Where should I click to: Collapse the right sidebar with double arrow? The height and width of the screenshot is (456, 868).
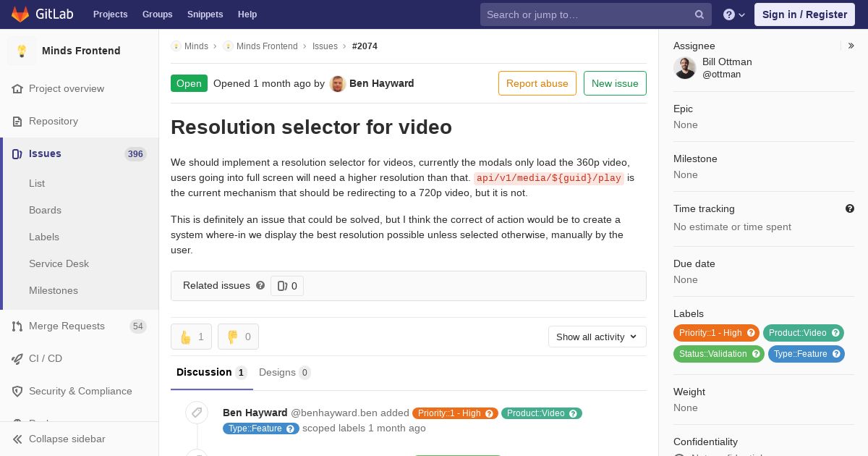point(851,46)
